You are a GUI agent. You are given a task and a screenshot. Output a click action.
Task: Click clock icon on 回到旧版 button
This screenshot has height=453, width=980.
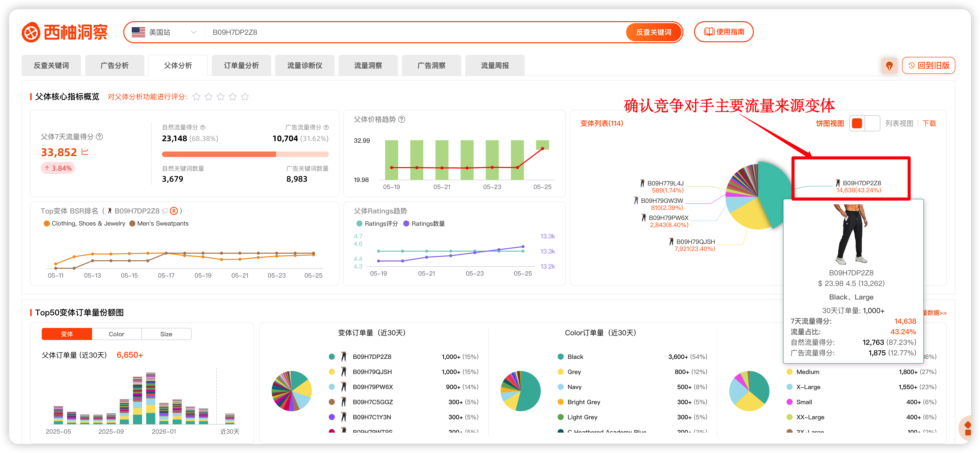pyautogui.click(x=912, y=65)
